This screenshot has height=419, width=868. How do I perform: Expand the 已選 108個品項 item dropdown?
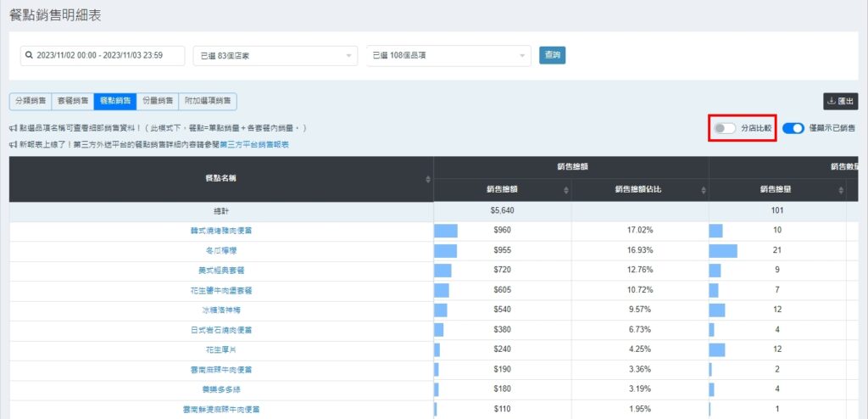pos(448,55)
